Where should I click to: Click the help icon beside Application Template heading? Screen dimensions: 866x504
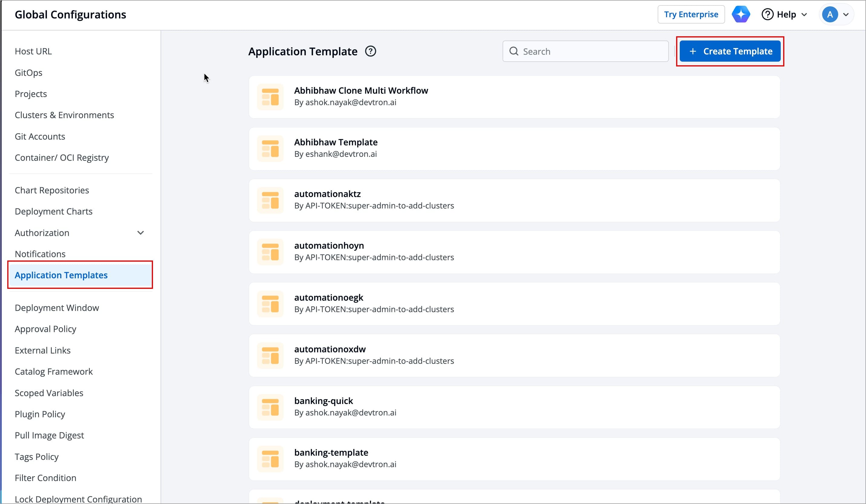coord(370,51)
